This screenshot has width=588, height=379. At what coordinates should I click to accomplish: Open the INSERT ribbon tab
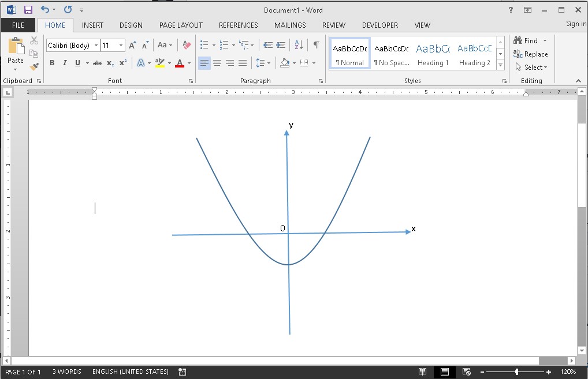[92, 25]
